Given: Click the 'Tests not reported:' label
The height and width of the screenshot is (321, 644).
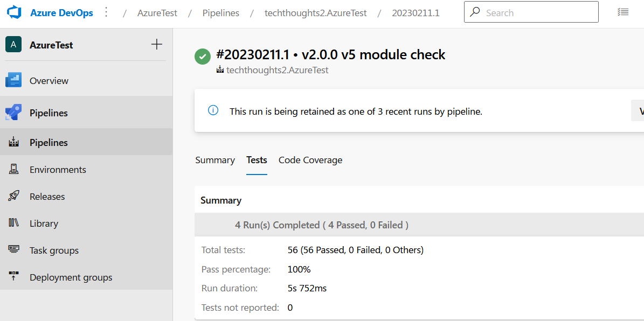Looking at the screenshot, I should 240,307.
